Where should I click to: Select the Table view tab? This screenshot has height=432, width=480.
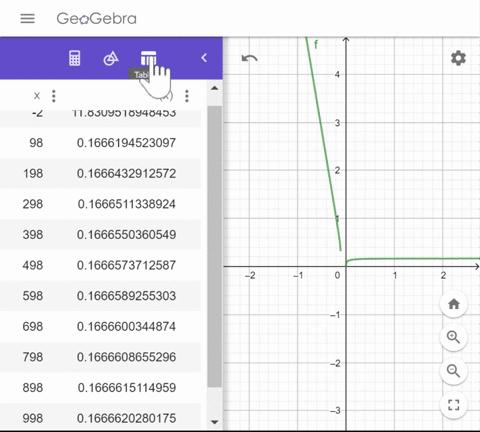(148, 58)
